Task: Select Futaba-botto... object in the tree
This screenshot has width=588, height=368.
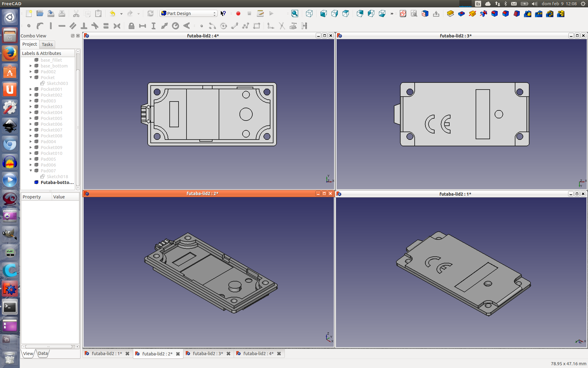Action: pos(57,182)
